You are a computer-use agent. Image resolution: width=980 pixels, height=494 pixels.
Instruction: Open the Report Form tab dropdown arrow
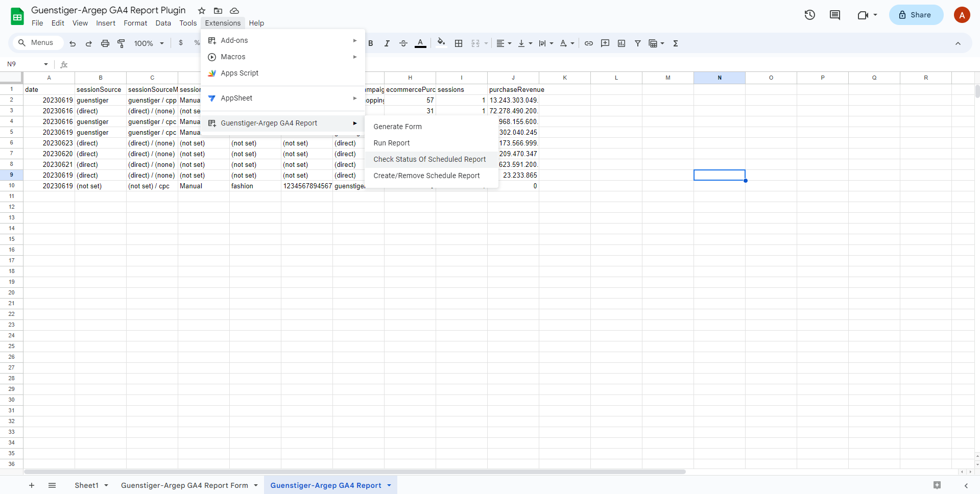[x=256, y=485]
